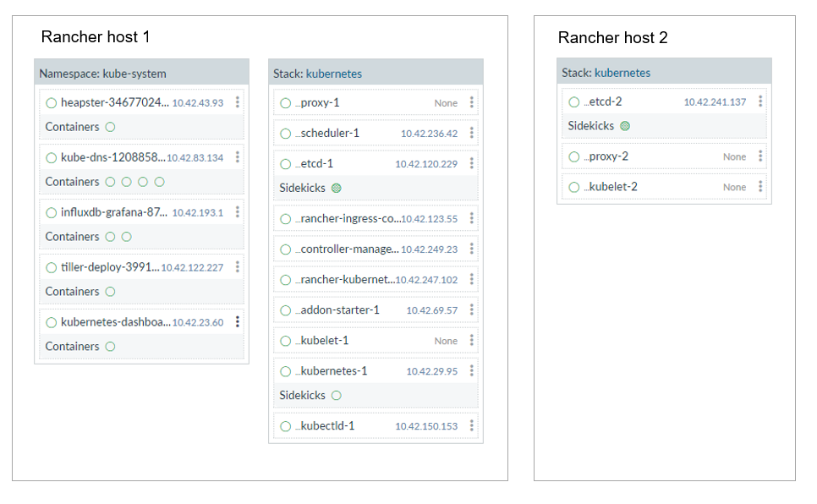Click the 10.42.150.153 IP of kubectld-1
Image resolution: width=817 pixels, height=504 pixels.
pyautogui.click(x=425, y=426)
